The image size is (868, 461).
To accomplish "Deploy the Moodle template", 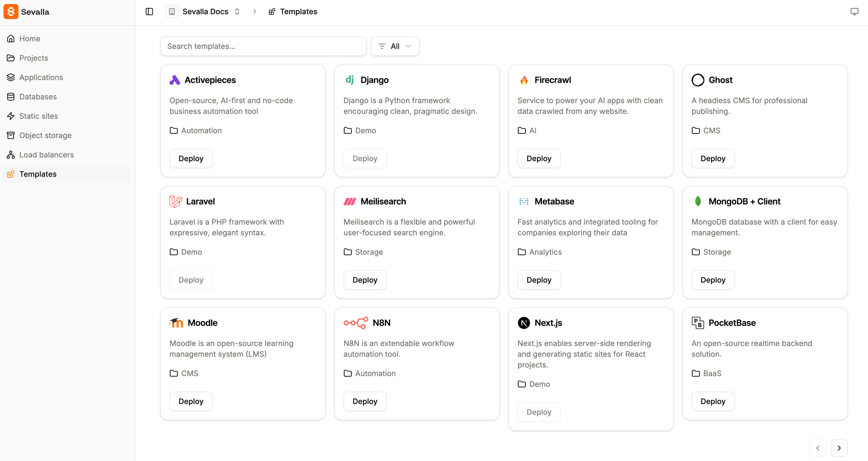I will [x=191, y=401].
